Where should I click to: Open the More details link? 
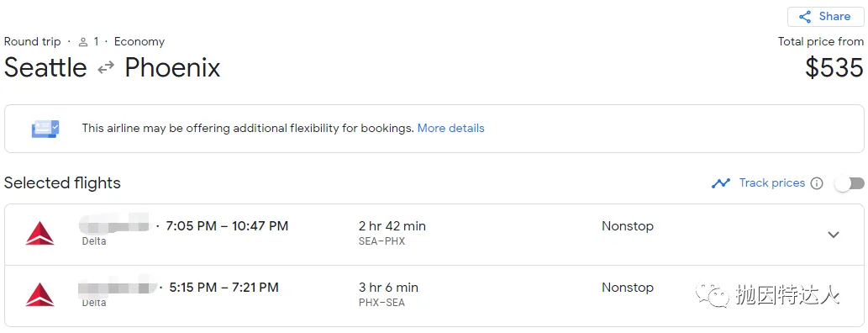click(x=450, y=128)
